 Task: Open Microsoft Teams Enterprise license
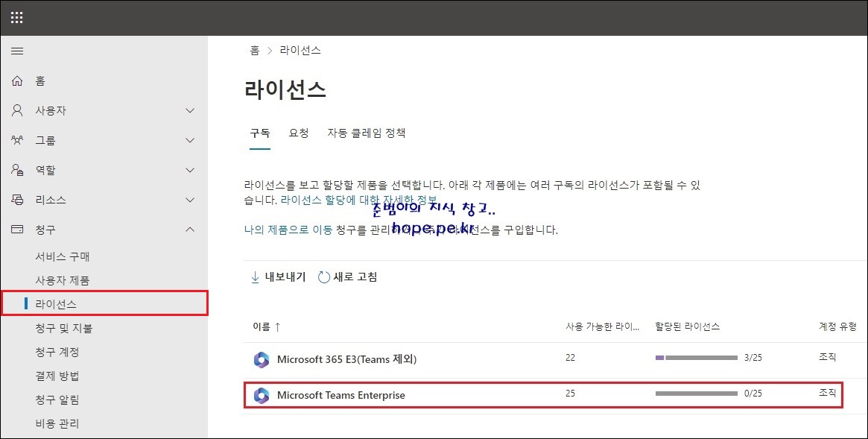(341, 395)
